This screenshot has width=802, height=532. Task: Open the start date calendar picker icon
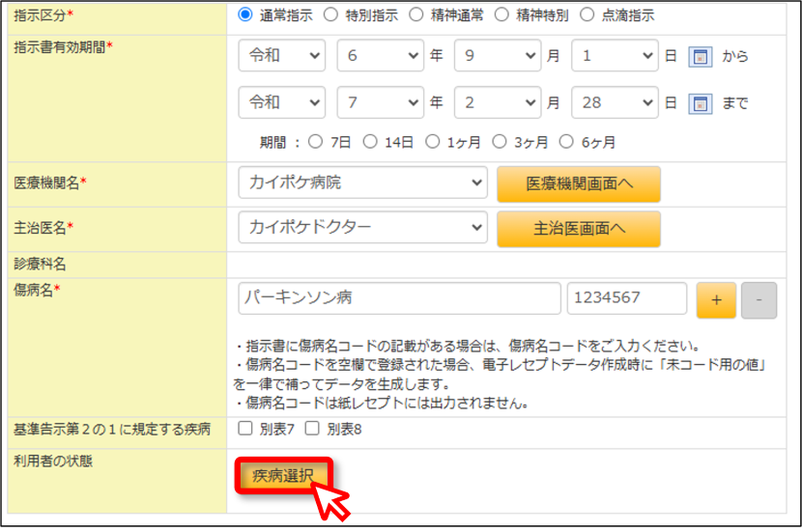coord(701,56)
